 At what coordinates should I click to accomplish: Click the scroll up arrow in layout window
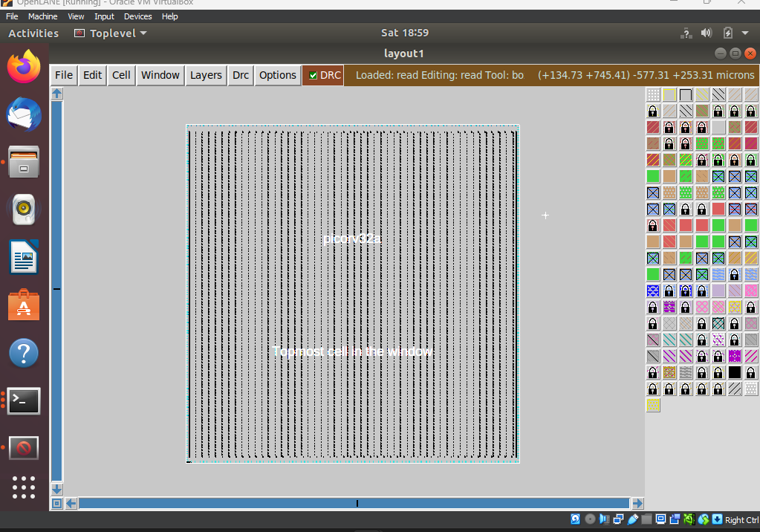pyautogui.click(x=56, y=94)
